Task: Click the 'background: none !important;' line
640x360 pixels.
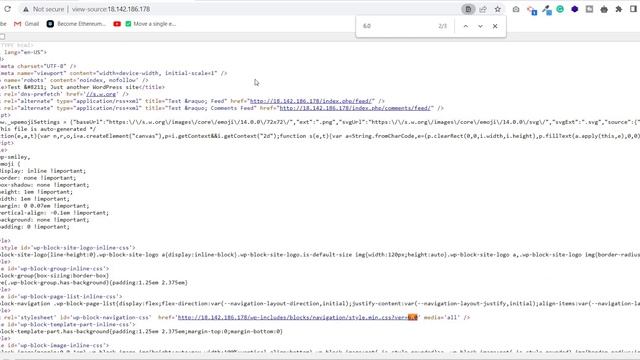Action: click(x=44, y=220)
